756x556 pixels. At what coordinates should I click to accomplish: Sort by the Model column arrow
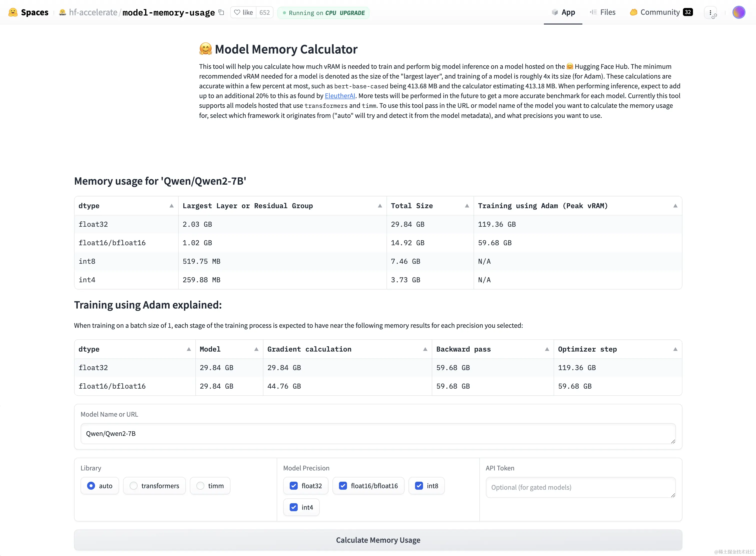pyautogui.click(x=256, y=349)
